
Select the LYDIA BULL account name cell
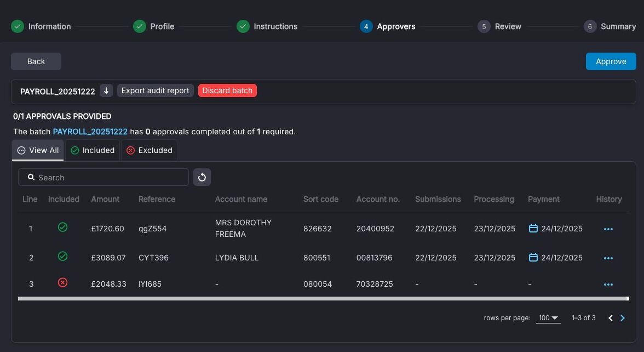237,258
